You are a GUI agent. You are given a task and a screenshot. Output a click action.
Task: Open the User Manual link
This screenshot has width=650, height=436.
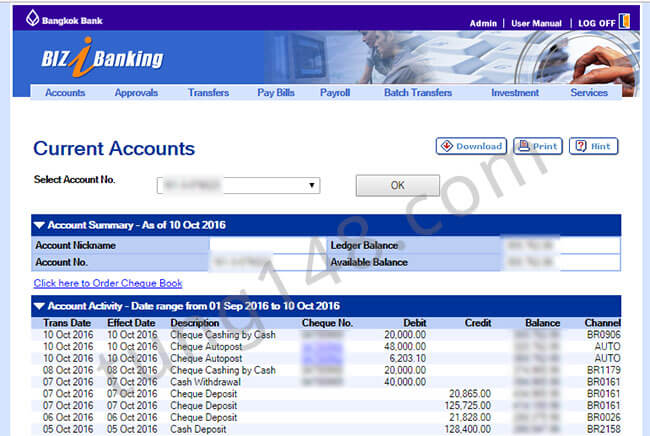(538, 22)
